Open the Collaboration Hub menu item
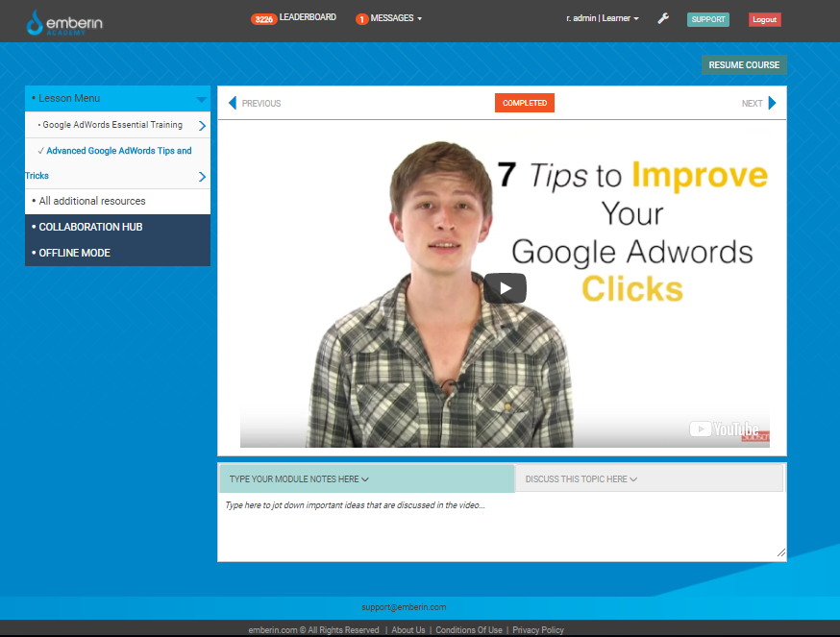 [90, 228]
